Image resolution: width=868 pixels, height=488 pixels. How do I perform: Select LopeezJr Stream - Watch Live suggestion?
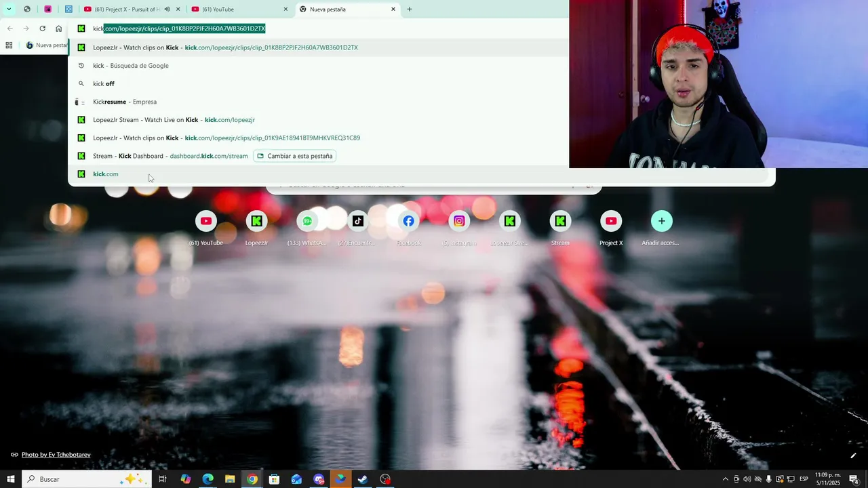pyautogui.click(x=319, y=120)
